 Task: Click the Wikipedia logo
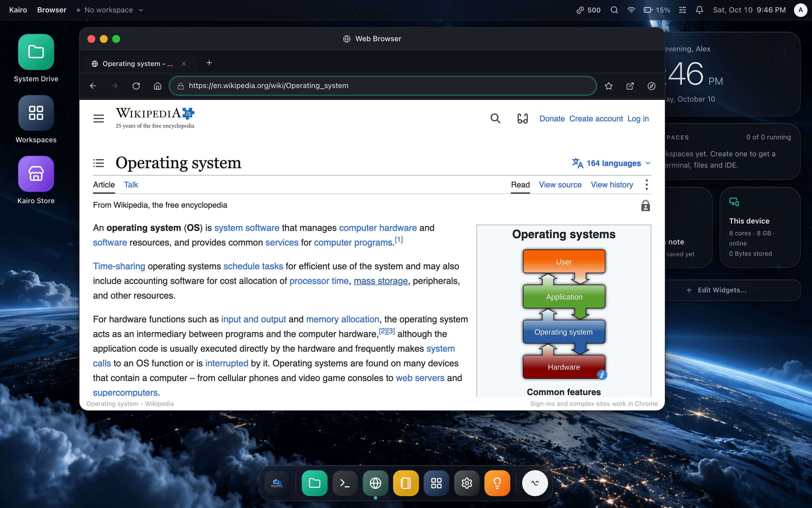tap(155, 118)
